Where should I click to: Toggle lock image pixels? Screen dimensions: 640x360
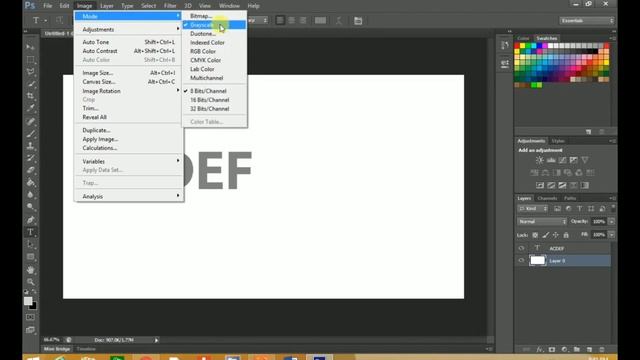[x=545, y=235]
